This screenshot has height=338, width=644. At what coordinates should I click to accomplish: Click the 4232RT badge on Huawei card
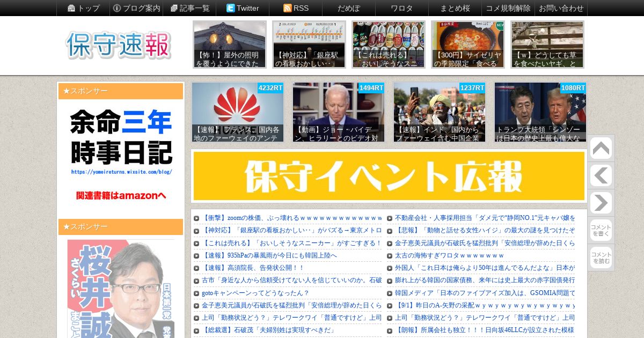(270, 88)
